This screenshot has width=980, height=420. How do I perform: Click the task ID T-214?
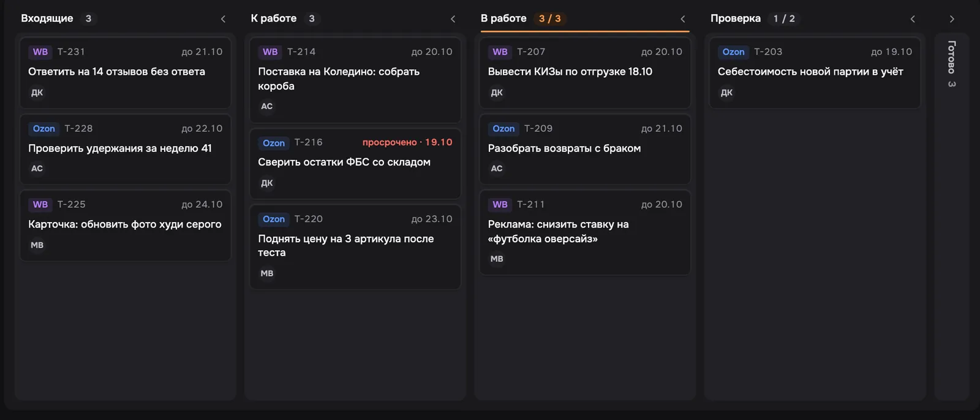click(x=301, y=52)
